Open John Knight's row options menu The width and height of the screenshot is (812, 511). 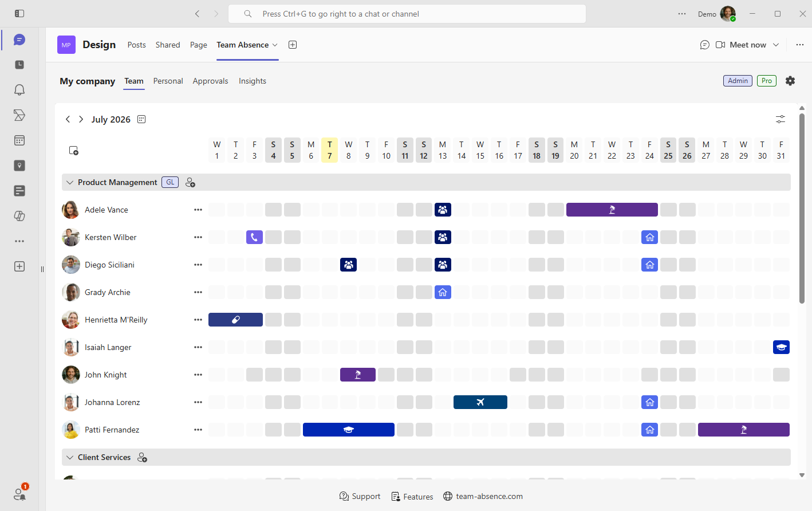pos(198,375)
